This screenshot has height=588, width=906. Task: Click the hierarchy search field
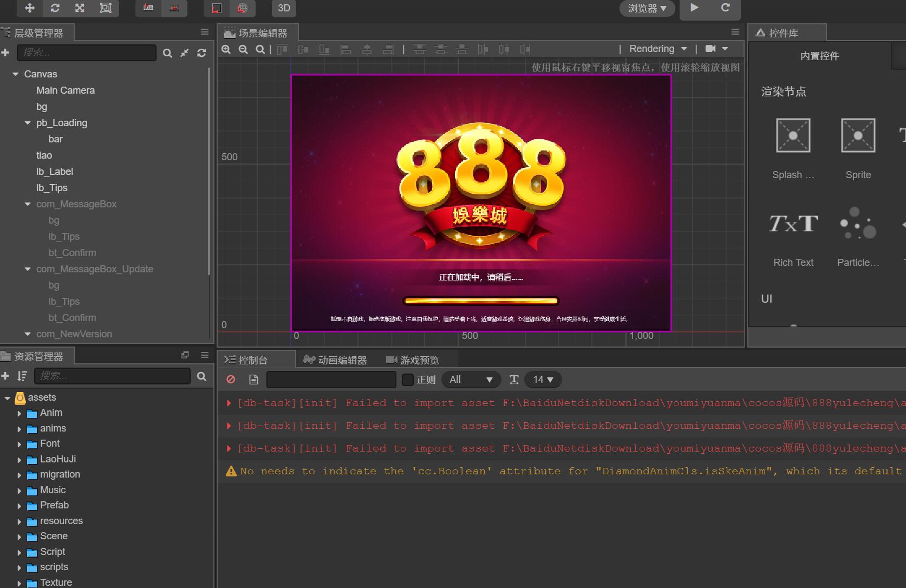coord(87,53)
